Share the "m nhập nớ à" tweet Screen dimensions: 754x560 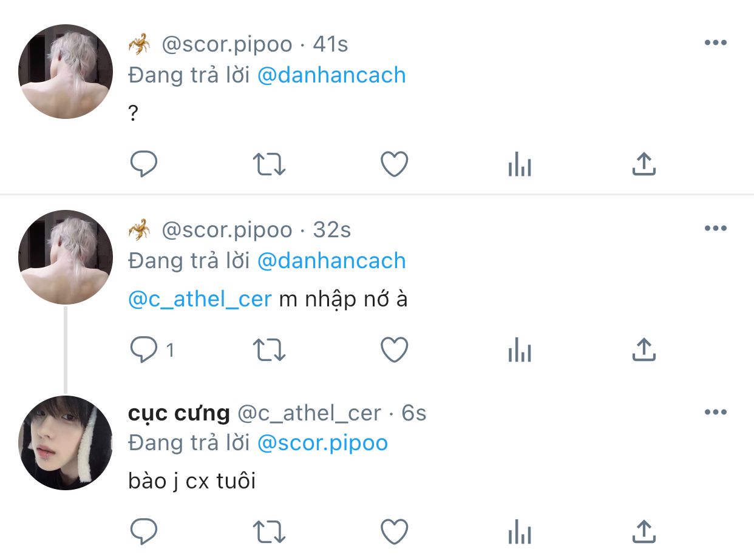point(644,350)
